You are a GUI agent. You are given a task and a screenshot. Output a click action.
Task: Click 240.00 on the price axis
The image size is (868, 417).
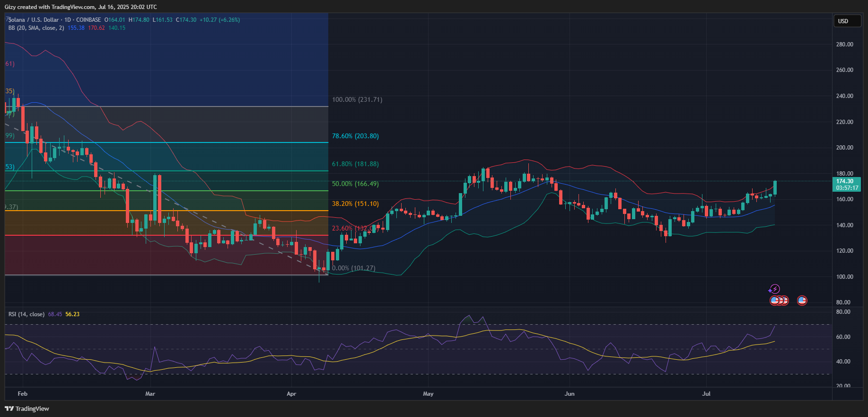click(845, 96)
